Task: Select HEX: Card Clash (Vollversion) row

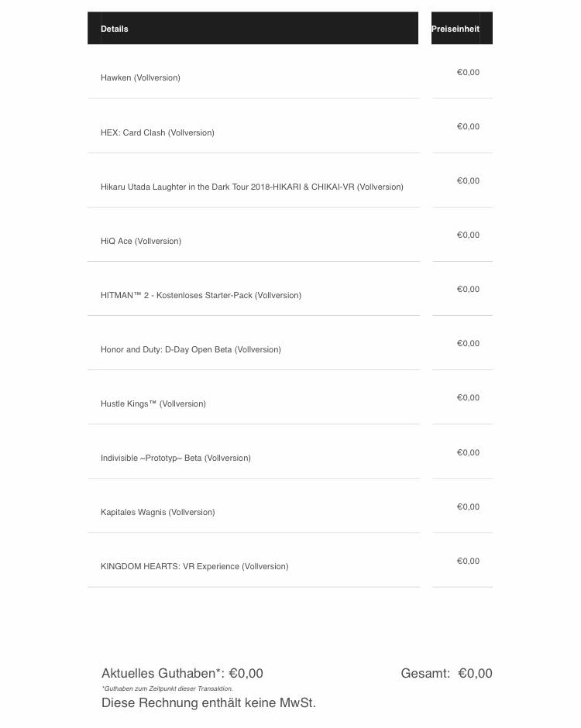Action: click(x=157, y=132)
